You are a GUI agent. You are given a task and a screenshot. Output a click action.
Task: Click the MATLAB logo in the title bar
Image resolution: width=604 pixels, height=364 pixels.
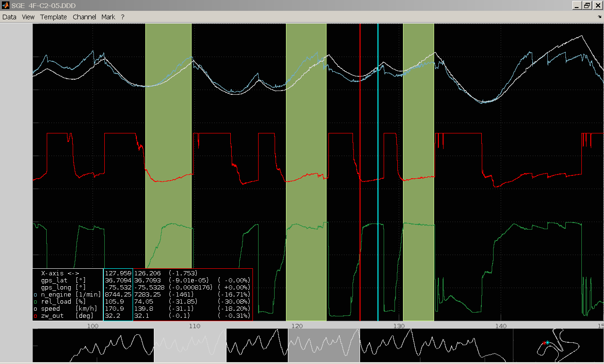click(5, 5)
